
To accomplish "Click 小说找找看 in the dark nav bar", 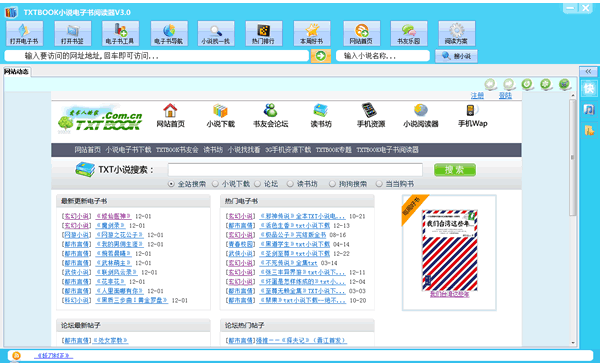I will click(244, 150).
